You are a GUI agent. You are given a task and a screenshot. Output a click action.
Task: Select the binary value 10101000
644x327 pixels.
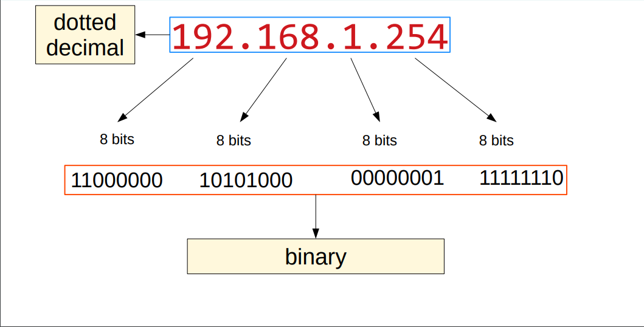pyautogui.click(x=246, y=181)
